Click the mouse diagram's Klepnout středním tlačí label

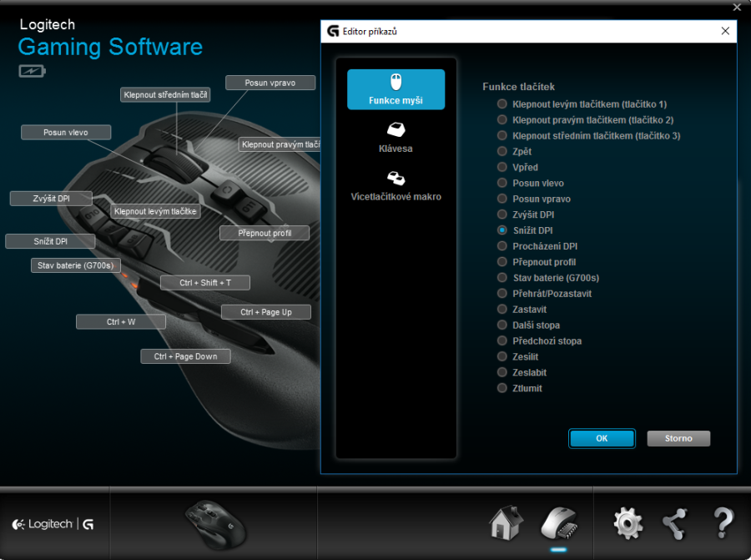(165, 95)
